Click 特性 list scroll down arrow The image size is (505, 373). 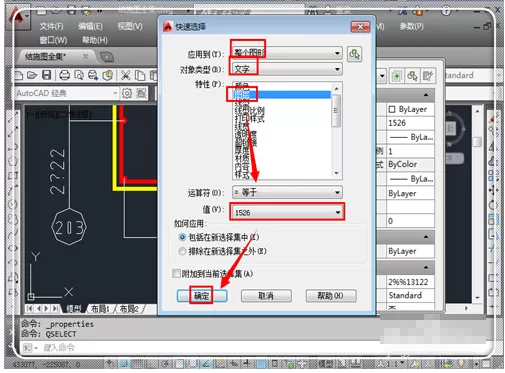click(336, 173)
